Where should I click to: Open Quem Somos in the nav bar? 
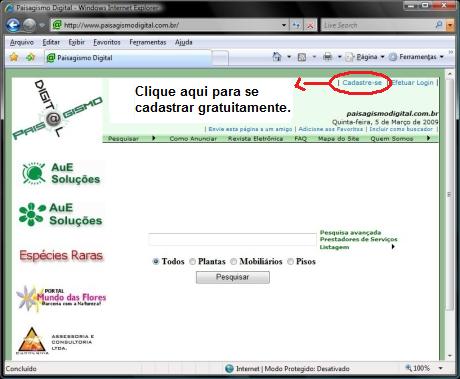pyautogui.click(x=392, y=139)
